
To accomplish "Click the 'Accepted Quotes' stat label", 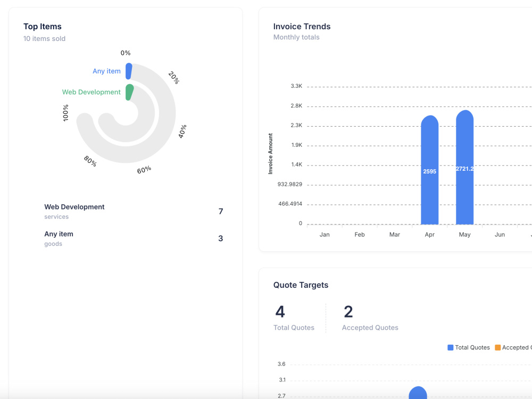I will tap(370, 328).
